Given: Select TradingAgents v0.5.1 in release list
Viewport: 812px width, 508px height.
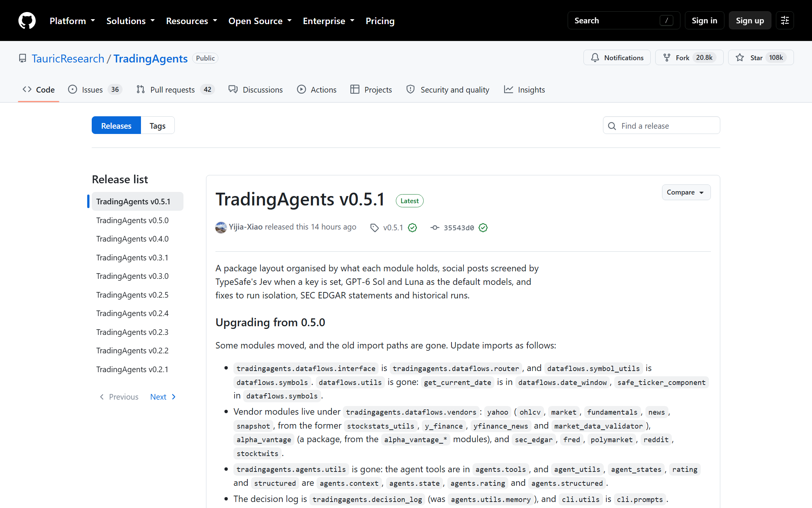Looking at the screenshot, I should (x=138, y=201).
